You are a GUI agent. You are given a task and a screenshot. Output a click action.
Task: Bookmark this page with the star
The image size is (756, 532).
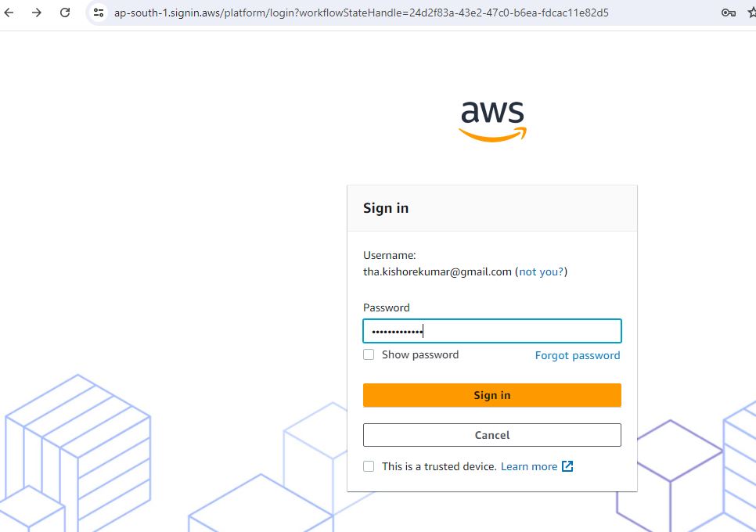tap(751, 13)
